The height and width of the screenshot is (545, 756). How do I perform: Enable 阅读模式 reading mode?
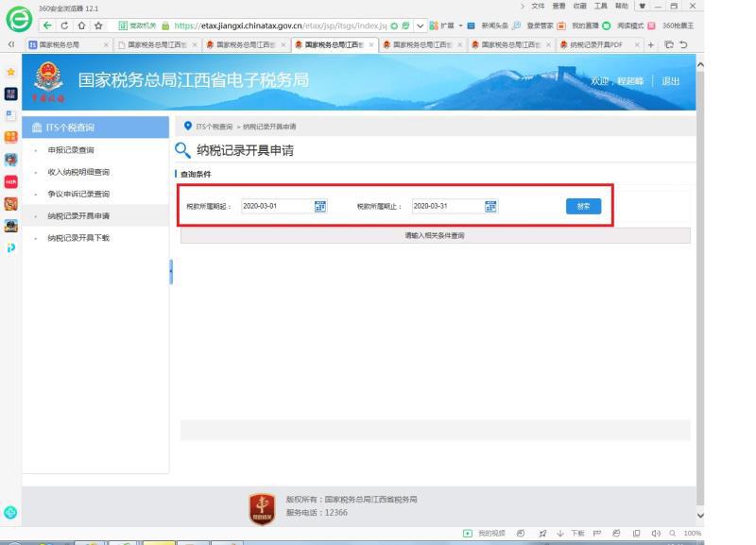pos(630,26)
